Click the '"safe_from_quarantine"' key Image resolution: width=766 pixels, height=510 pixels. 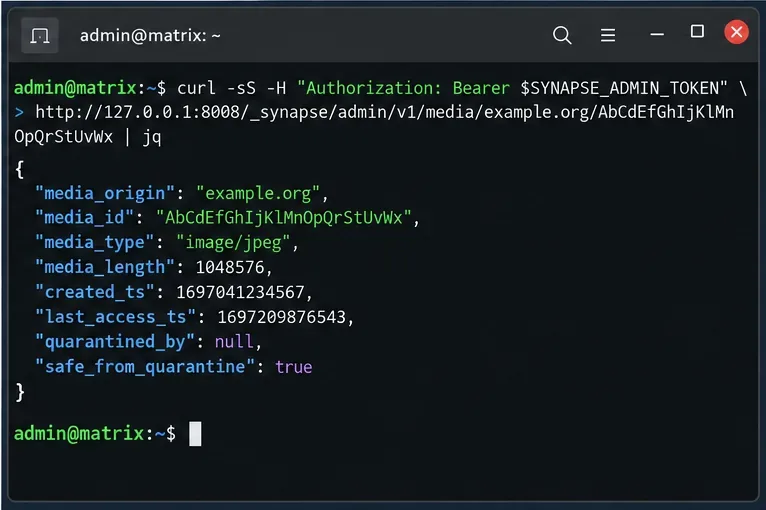(145, 367)
